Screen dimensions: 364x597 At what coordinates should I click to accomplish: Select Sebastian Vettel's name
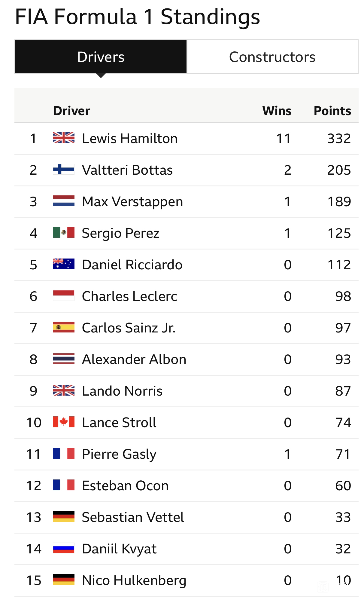(x=133, y=517)
